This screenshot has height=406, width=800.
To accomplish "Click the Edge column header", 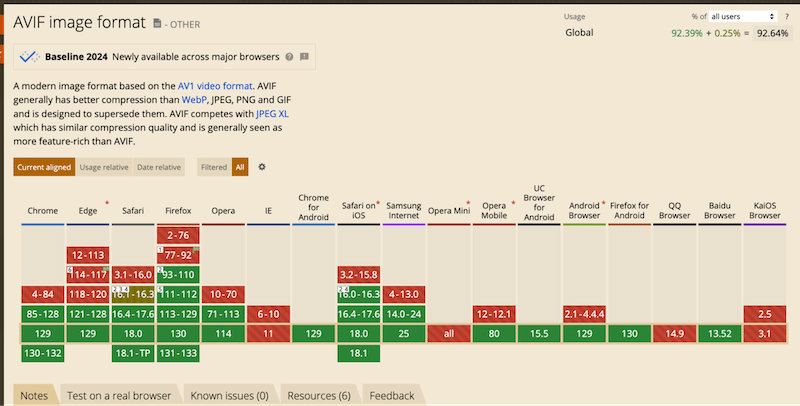I will click(88, 211).
